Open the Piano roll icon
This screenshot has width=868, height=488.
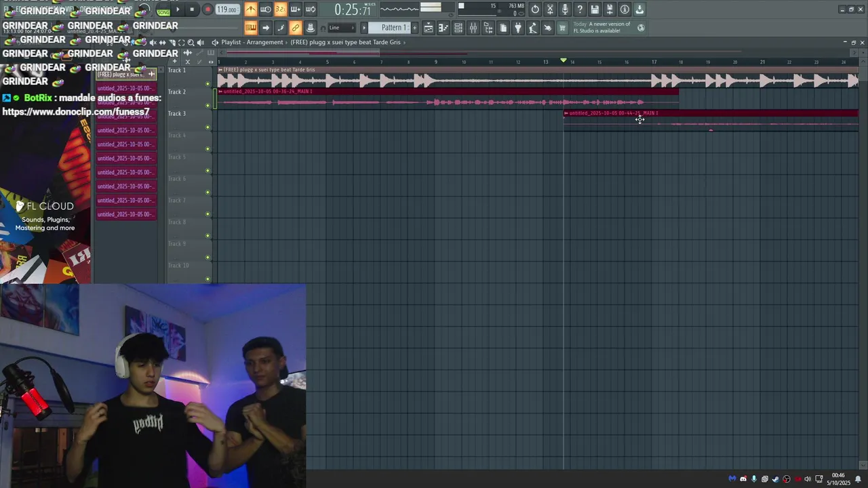coord(443,28)
